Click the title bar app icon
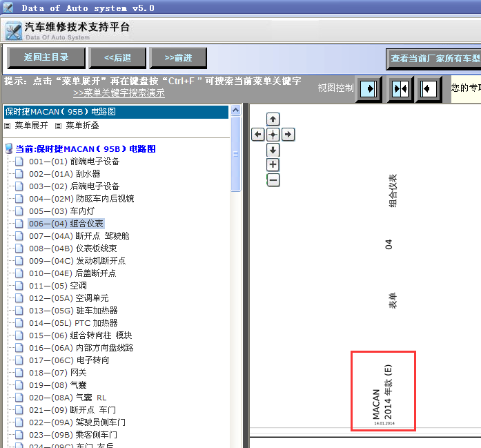The height and width of the screenshot is (448, 481). [8, 8]
